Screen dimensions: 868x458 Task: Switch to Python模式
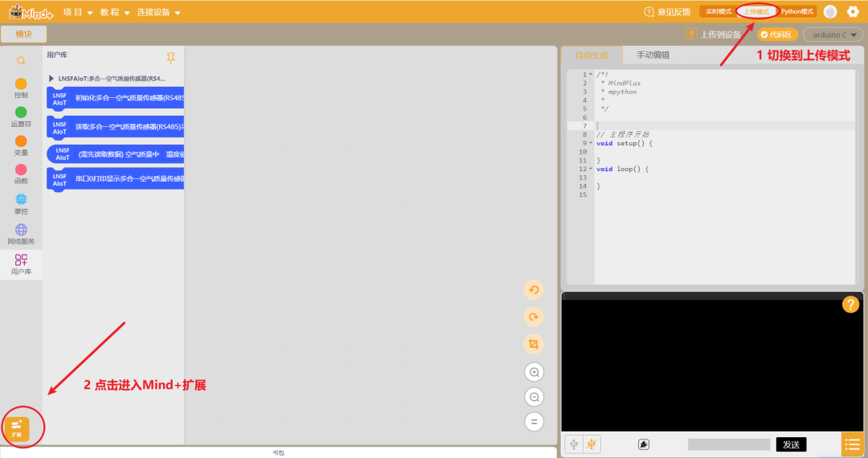click(x=797, y=11)
